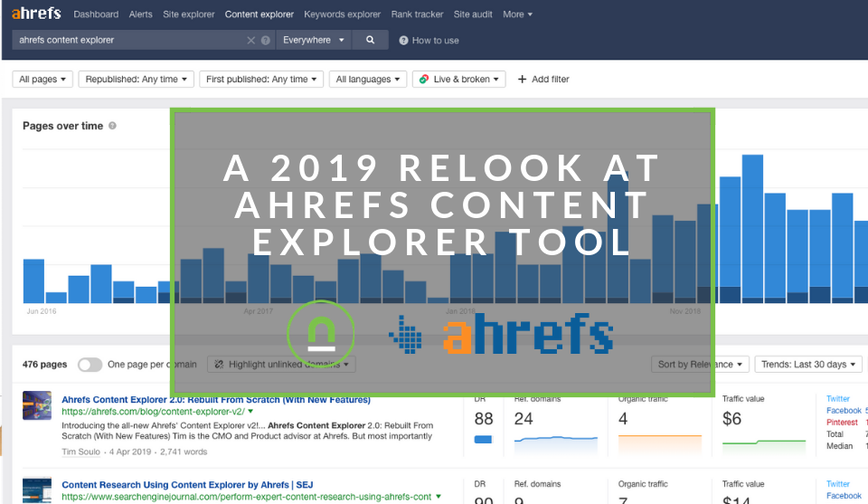Click the magnifier search button
The height and width of the screenshot is (504, 868).
pos(371,40)
